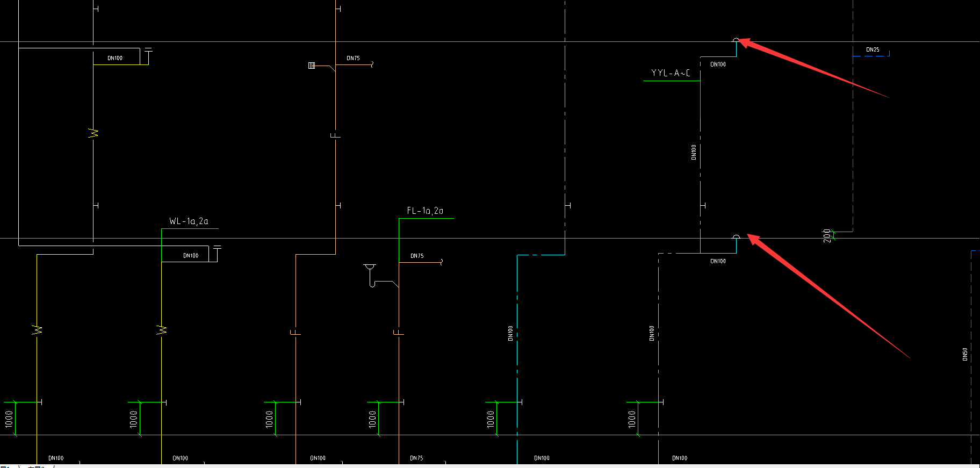Select cleanout symbol on top-left yellow branch
This screenshot has width=980, height=468.
tap(148, 52)
